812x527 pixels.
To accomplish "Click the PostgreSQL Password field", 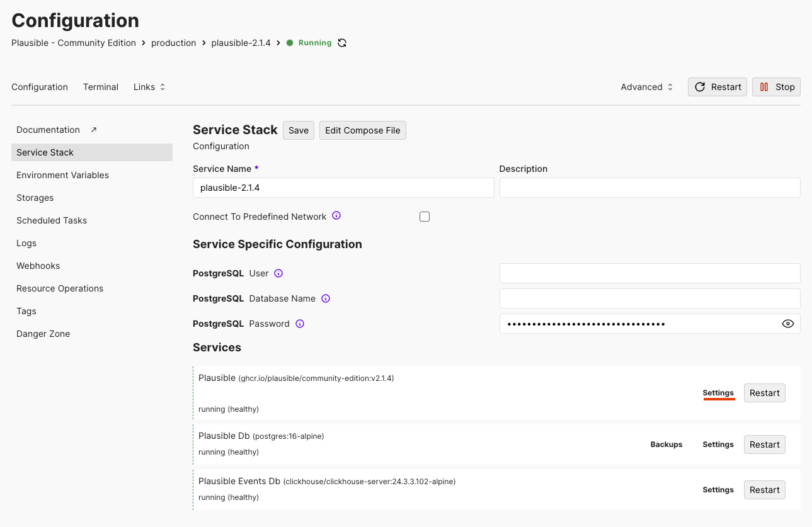I will (x=650, y=324).
